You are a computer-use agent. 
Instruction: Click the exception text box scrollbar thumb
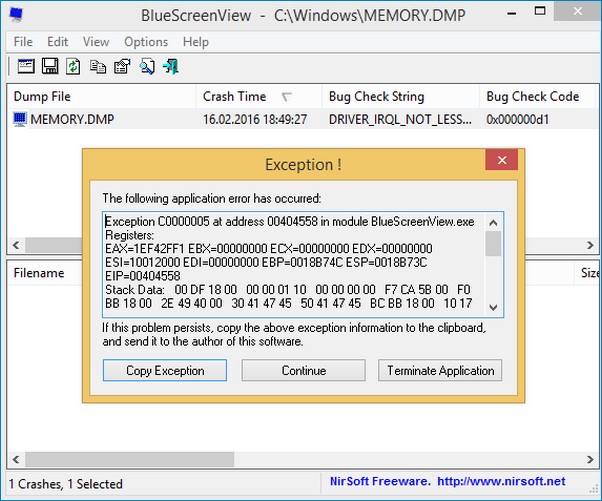click(x=493, y=243)
